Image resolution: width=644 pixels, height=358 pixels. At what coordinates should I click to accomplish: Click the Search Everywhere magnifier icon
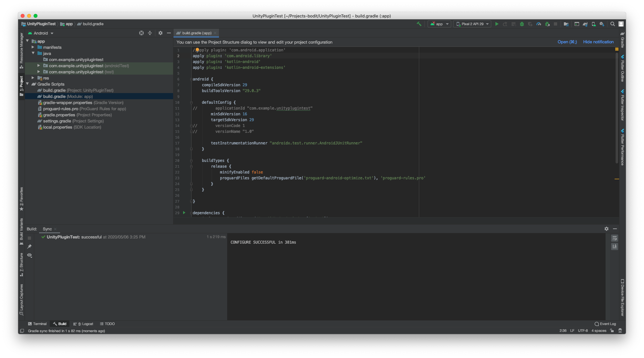coord(612,24)
